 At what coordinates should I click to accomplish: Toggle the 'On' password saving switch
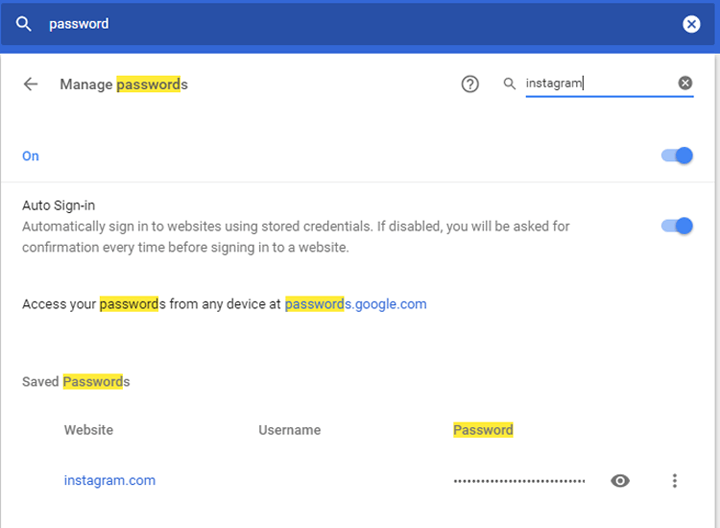pyautogui.click(x=677, y=156)
